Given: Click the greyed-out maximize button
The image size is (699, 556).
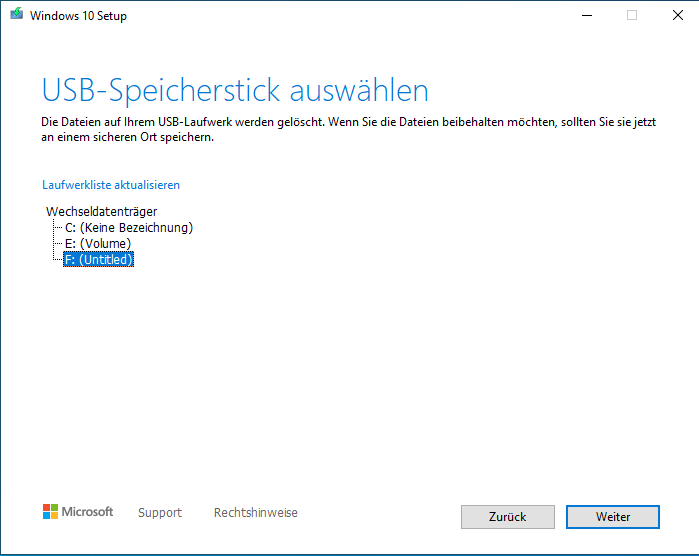Looking at the screenshot, I should point(631,16).
